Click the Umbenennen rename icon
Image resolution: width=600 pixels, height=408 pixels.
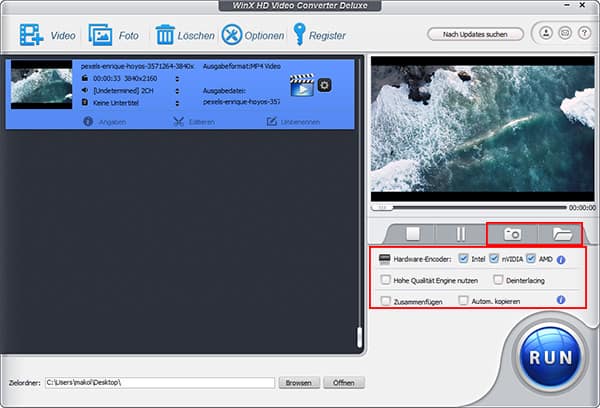(x=272, y=121)
